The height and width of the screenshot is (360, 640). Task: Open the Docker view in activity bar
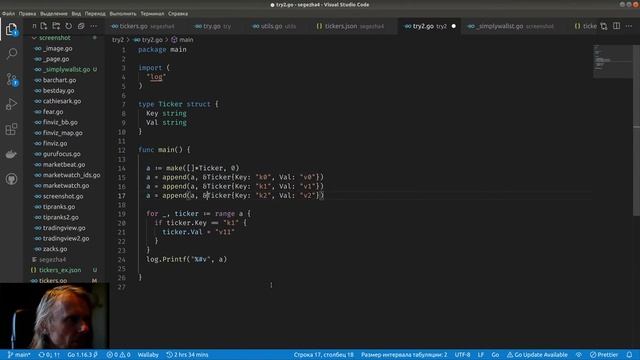point(11,154)
